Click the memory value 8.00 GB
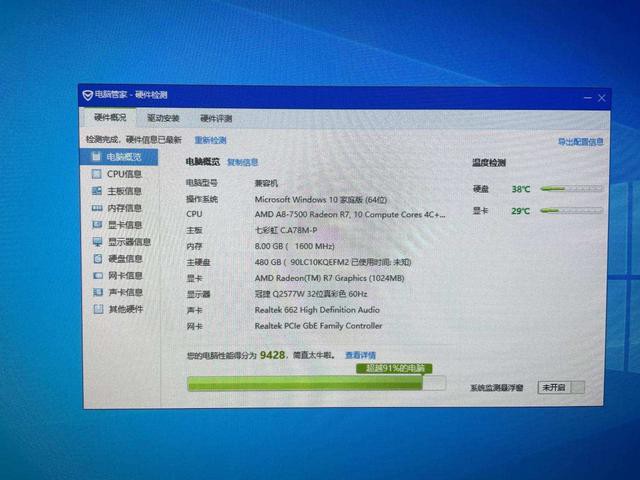The image size is (640, 480). click(x=294, y=247)
